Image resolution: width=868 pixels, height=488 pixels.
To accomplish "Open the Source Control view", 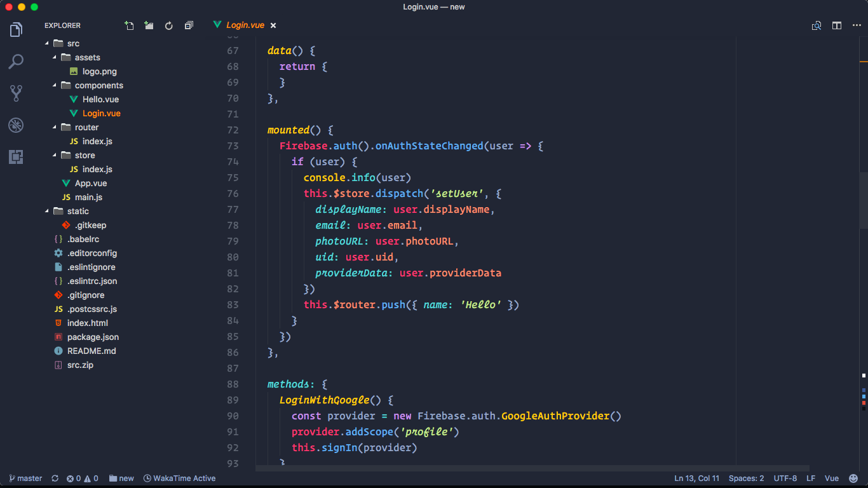I will tap(16, 93).
